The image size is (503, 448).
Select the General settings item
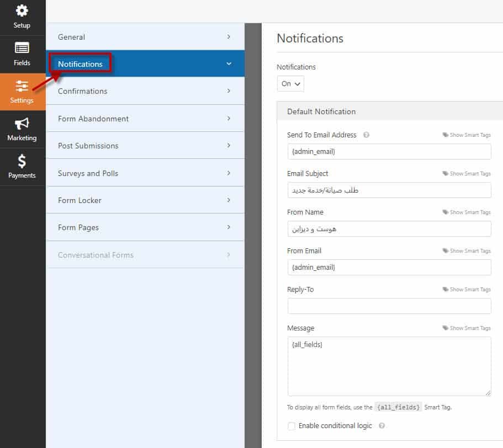[x=145, y=37]
